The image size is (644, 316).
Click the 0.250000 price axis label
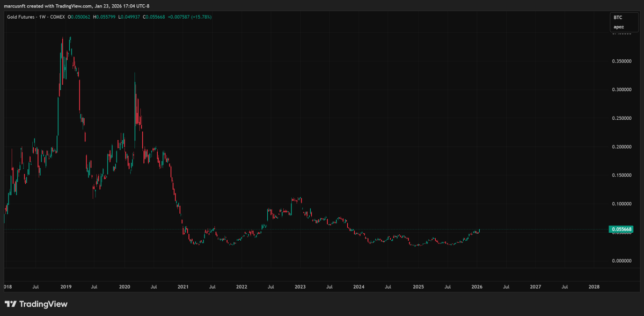click(621, 118)
